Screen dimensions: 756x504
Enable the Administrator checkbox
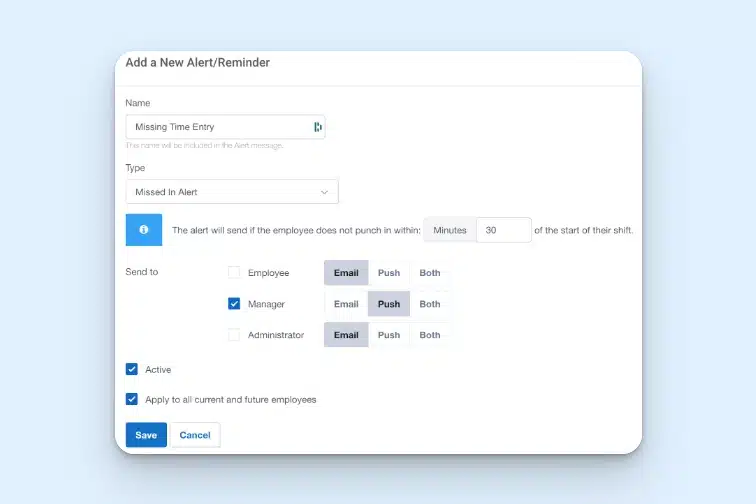coord(234,335)
